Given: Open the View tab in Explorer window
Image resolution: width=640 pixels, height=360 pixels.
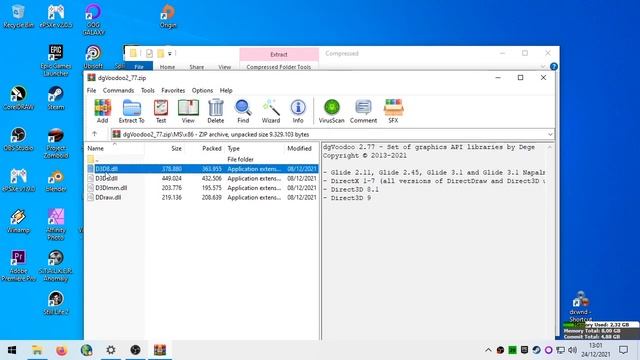Looking at the screenshot, I should 224,67.
